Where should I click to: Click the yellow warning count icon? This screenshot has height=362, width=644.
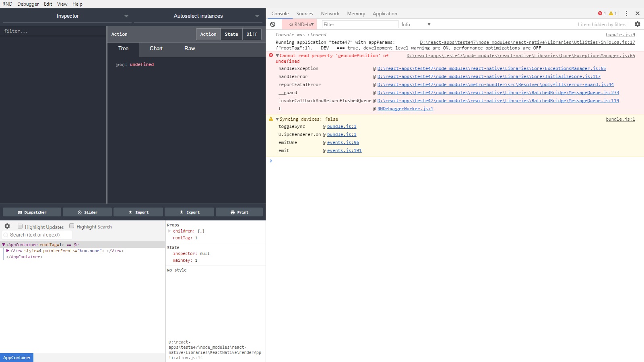pyautogui.click(x=611, y=13)
